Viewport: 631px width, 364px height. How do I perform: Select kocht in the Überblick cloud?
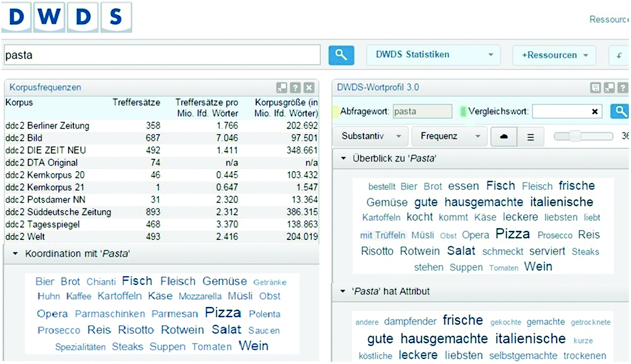[420, 217]
